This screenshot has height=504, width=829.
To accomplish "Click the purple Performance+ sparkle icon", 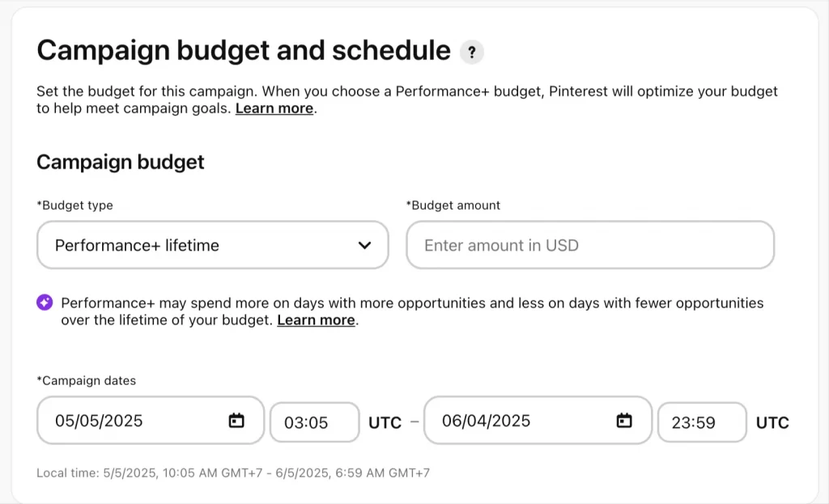I will coord(45,303).
